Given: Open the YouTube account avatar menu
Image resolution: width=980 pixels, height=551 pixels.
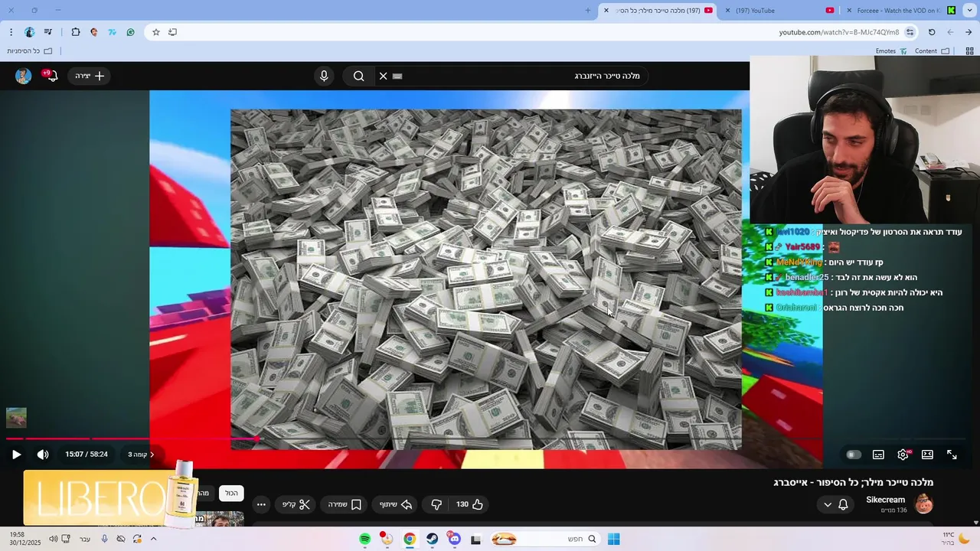Looking at the screenshot, I should click(23, 76).
